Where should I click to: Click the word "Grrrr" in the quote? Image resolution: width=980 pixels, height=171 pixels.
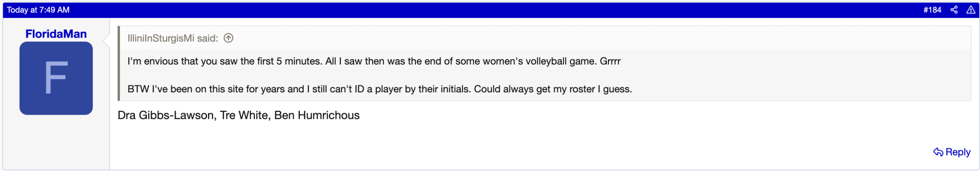coord(610,61)
